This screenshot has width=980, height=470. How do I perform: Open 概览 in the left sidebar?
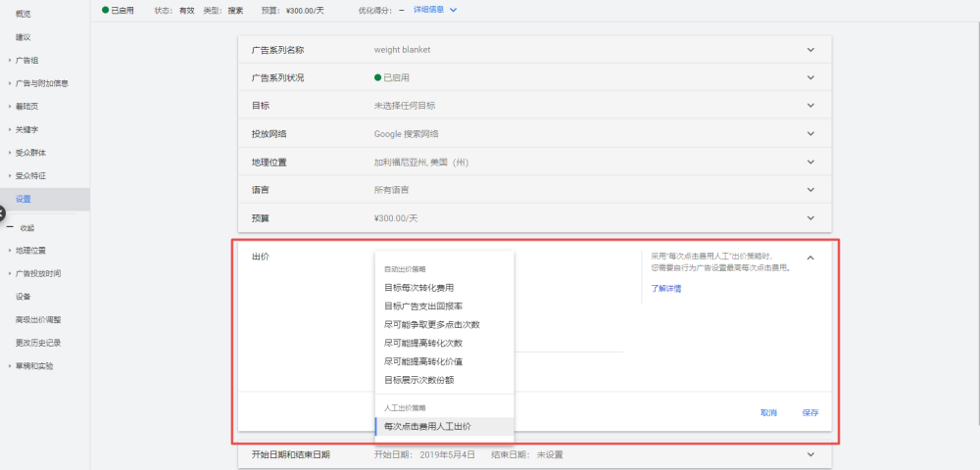coord(24,14)
